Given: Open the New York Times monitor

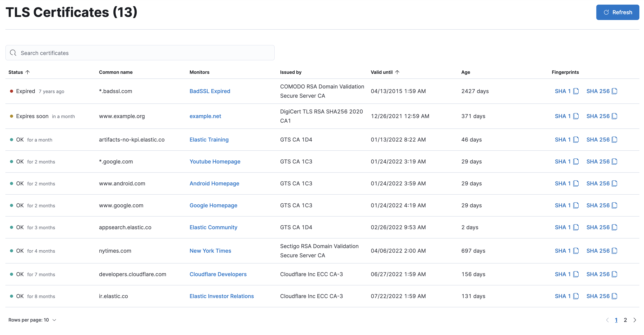Looking at the screenshot, I should (210, 251).
